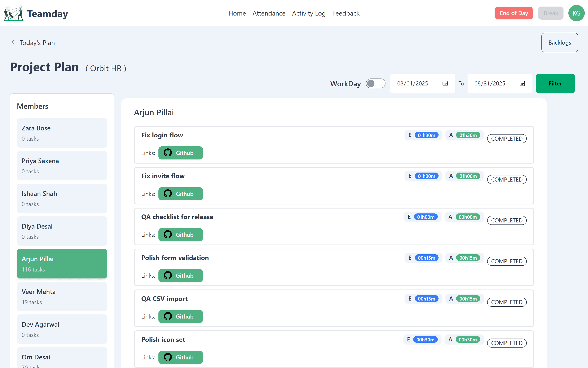Screen dimensions: 588x368
Task: Open Github link for QA CSV import
Action: pos(180,316)
